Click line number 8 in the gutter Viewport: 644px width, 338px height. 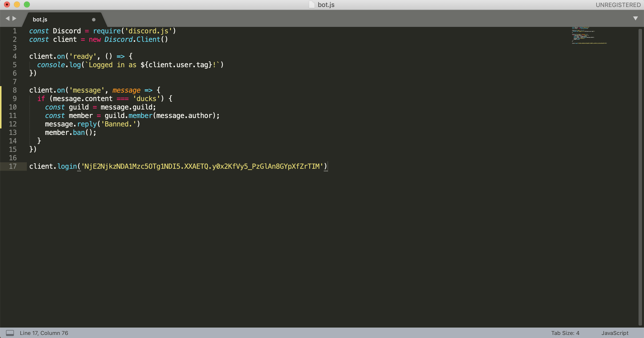click(14, 90)
